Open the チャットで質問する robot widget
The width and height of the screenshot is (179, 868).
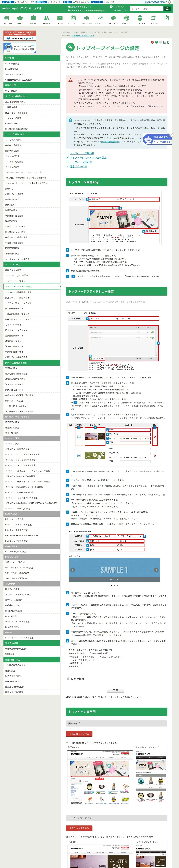[x=158, y=139]
